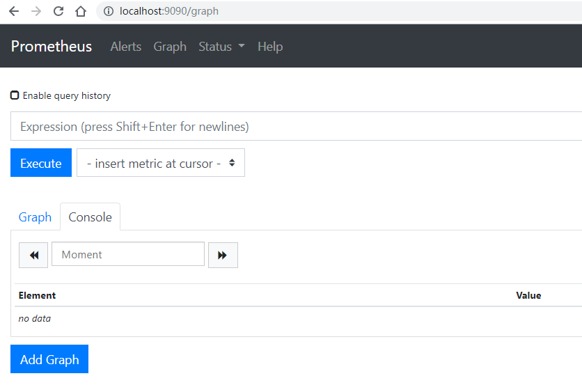Click the browser forward arrow
The width and height of the screenshot is (582, 392).
[x=36, y=11]
